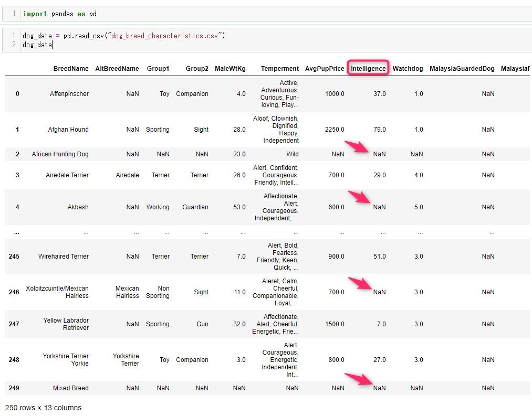This screenshot has width=532, height=416.
Task: Click the Gun Group2 cell
Action: coord(203,324)
